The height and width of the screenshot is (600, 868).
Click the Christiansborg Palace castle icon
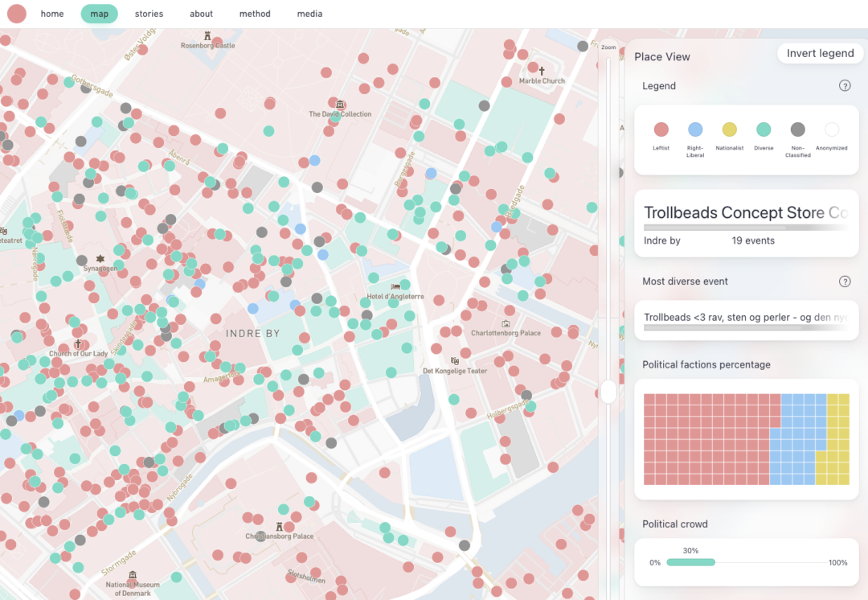click(280, 526)
